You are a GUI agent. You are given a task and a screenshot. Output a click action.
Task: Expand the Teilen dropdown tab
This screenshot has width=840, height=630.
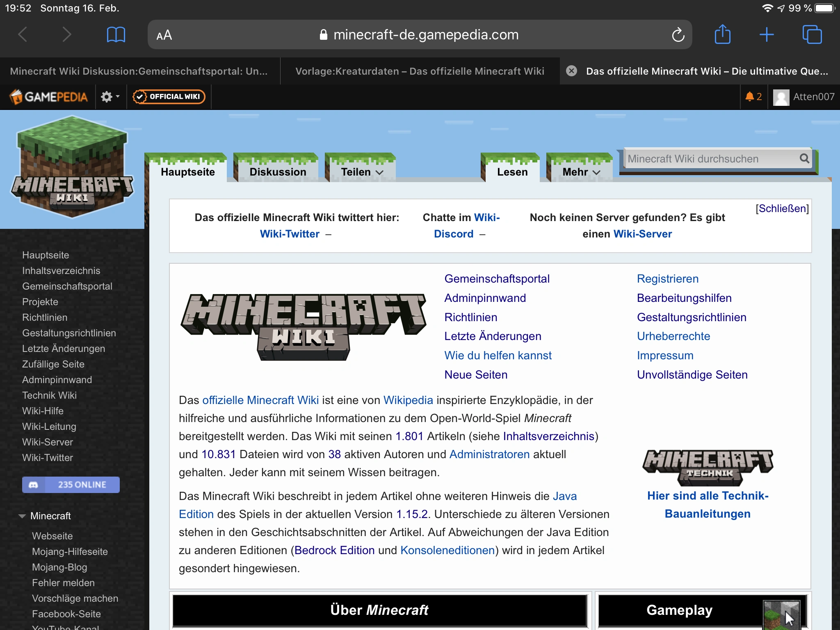click(362, 172)
